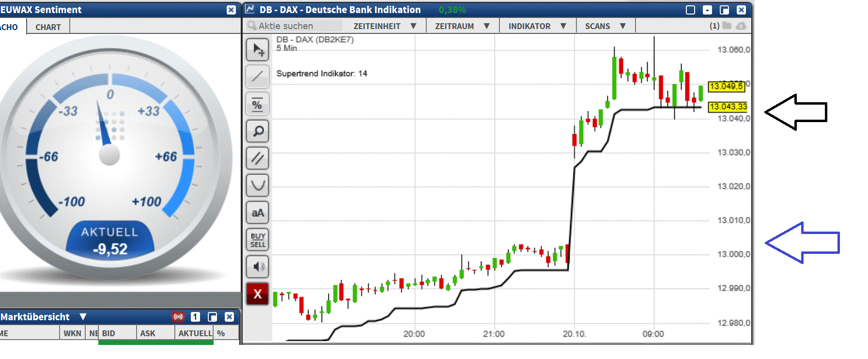Sort by the AKTUELL column header
The height and width of the screenshot is (359, 868).
195,333
